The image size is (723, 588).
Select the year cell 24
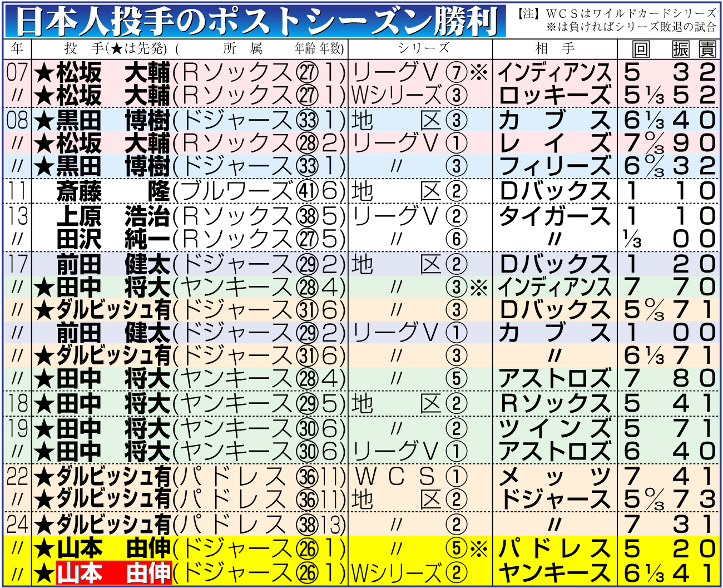click(x=17, y=524)
